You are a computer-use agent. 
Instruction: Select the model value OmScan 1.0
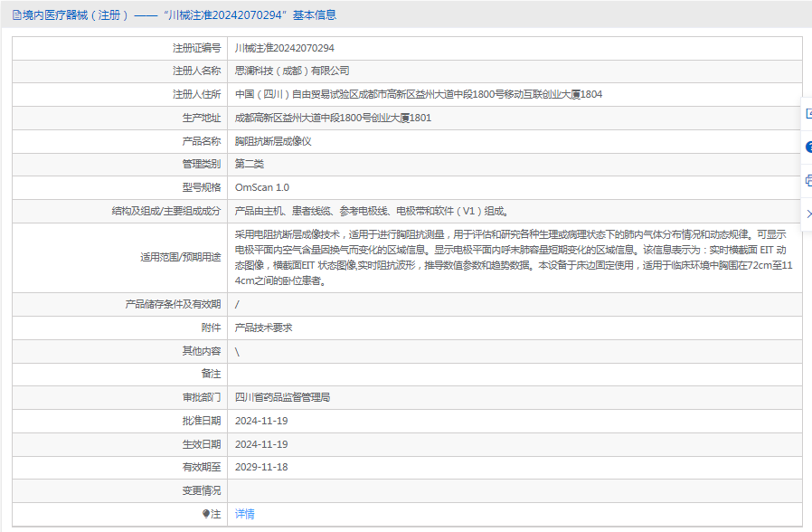tap(262, 187)
